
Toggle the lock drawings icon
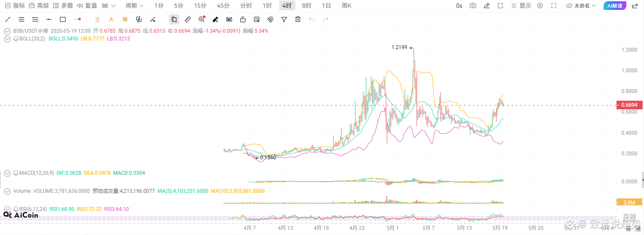(243, 19)
